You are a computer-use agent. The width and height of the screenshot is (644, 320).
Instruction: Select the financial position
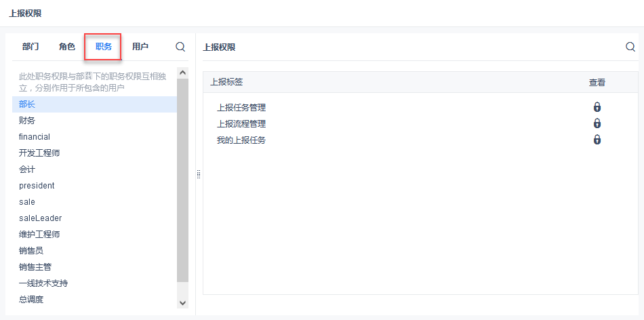click(94, 137)
